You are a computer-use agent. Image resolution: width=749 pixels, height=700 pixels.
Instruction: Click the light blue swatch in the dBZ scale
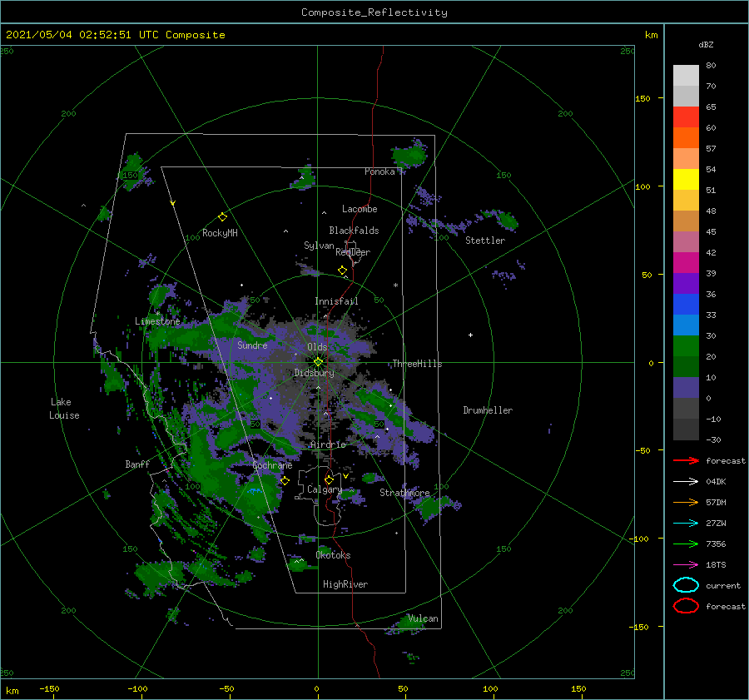[x=686, y=325]
